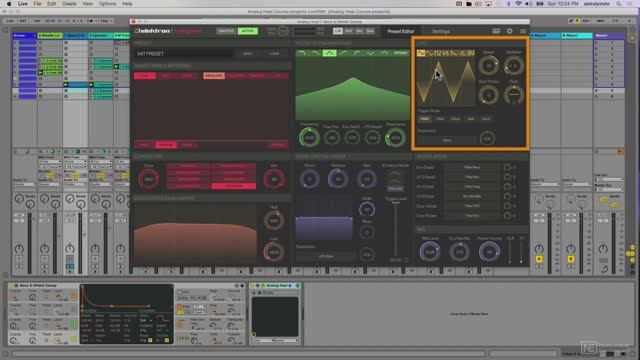Viewport: 640px width, 360px height.
Task: Open the Edit menu
Action: coord(51,4)
